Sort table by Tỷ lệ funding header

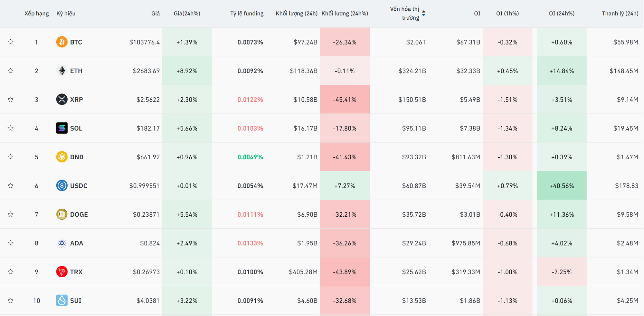click(x=247, y=14)
